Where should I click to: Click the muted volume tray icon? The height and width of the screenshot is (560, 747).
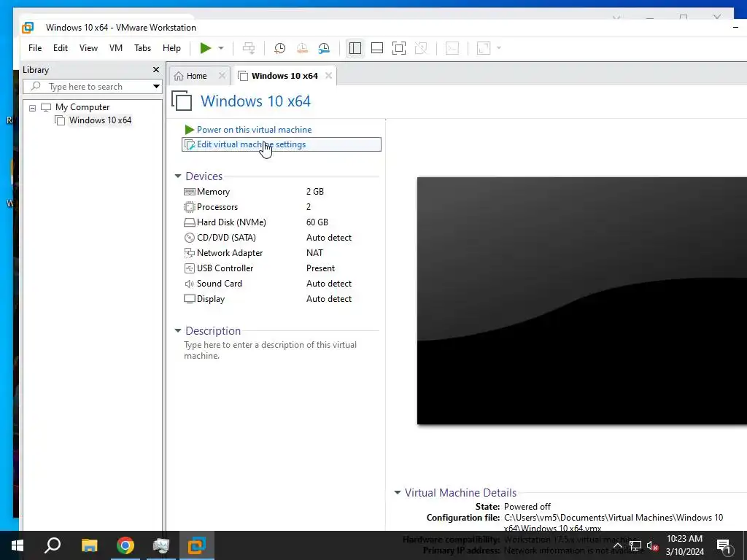(x=652, y=545)
